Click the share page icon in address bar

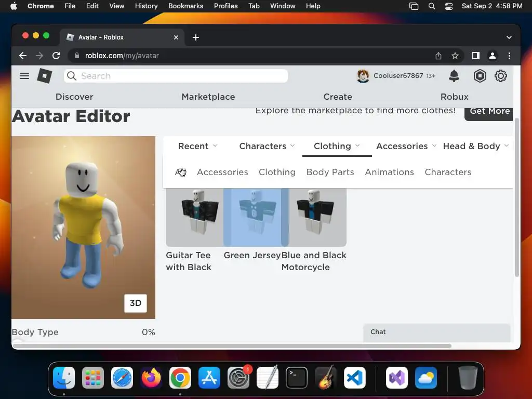(x=438, y=56)
